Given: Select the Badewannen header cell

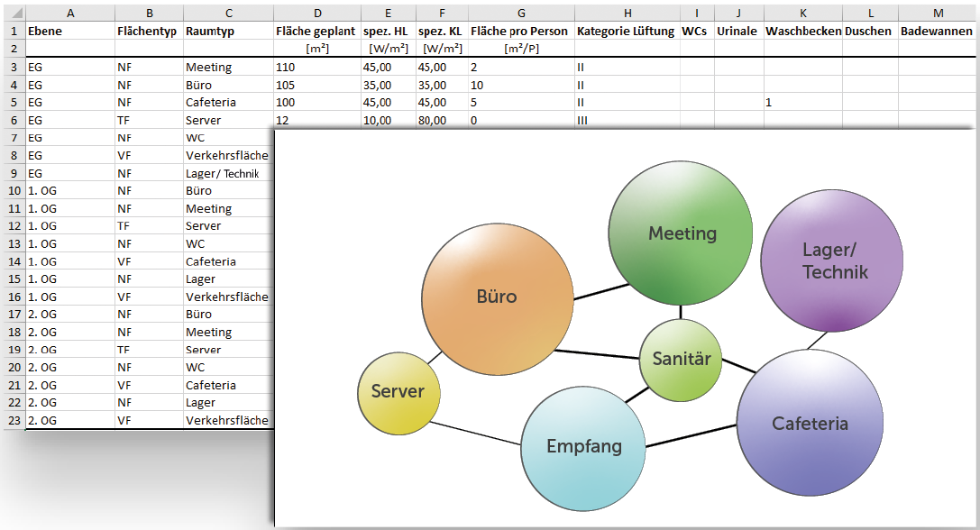Looking at the screenshot, I should tap(938, 31).
